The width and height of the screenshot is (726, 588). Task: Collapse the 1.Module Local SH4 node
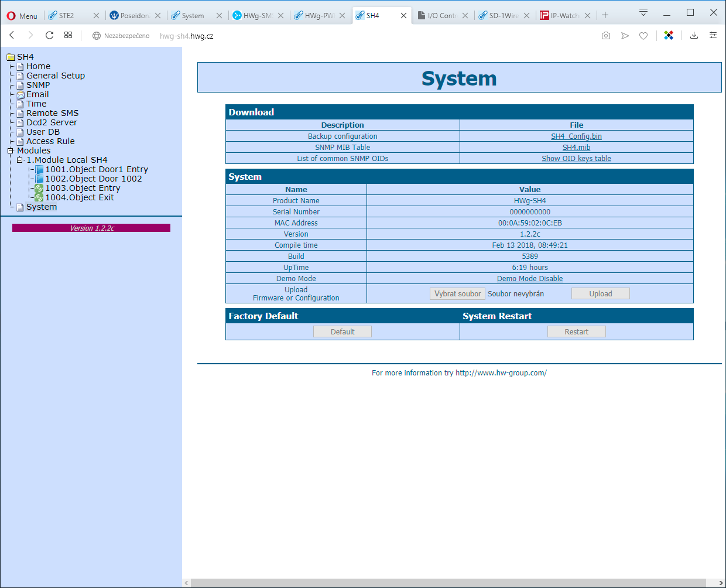[19, 160]
